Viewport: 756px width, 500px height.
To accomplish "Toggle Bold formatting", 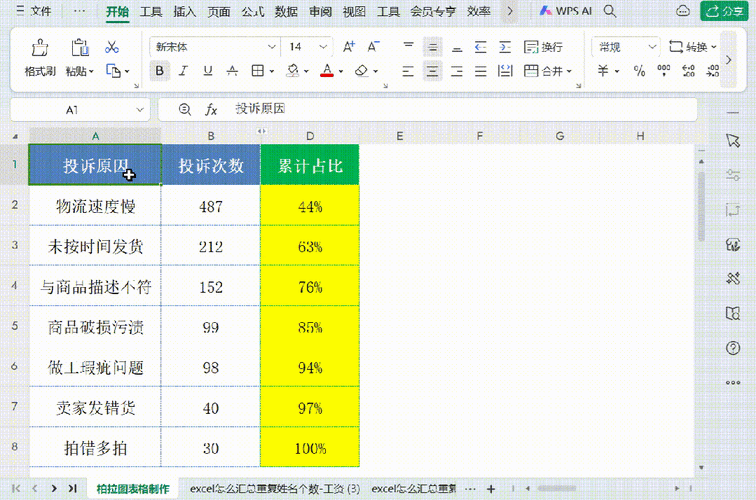I will click(160, 71).
